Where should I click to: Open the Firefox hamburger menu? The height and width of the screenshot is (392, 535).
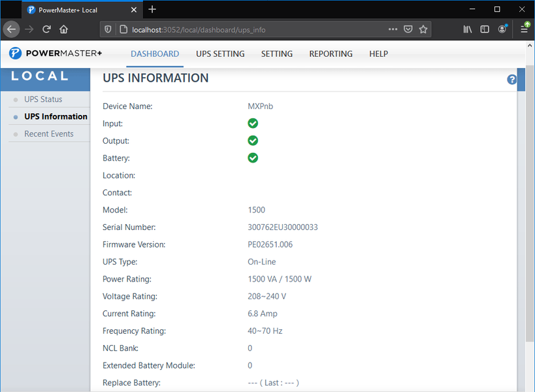coord(525,29)
